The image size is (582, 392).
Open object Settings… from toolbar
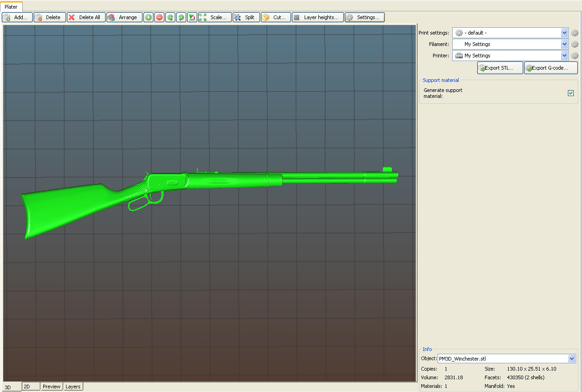[365, 17]
